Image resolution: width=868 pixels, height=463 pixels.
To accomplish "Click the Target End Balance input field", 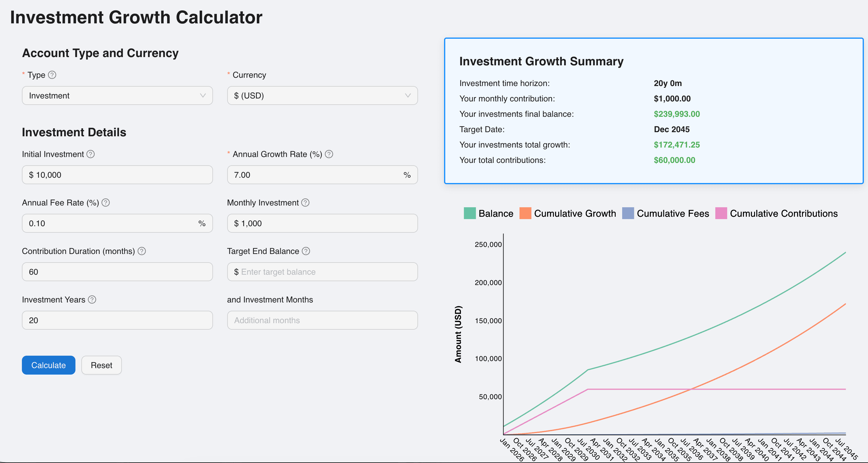I will [322, 272].
